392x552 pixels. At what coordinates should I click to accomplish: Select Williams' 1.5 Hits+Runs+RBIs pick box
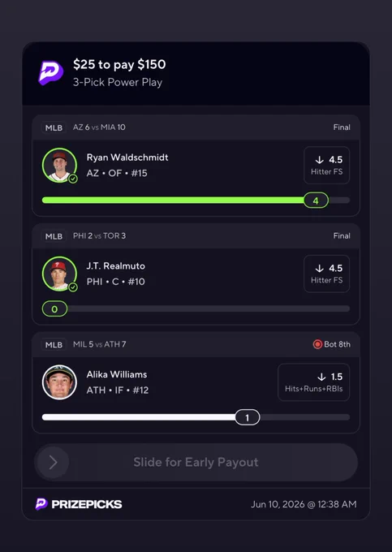point(313,382)
